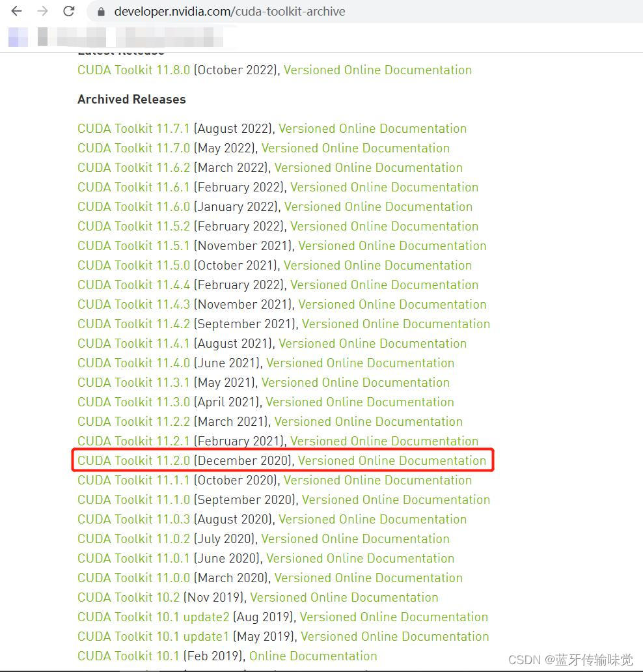Open CUDA Toolkit 11.5.0 link
Screen dimensions: 643x672
[133, 265]
